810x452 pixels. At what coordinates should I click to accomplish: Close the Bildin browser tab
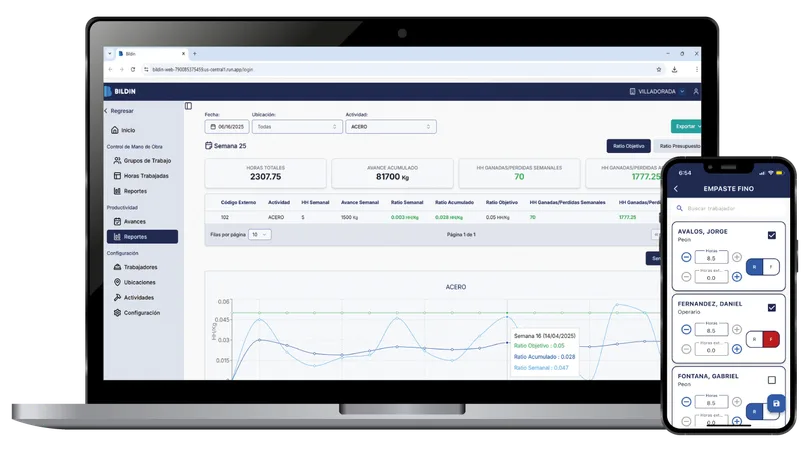click(183, 54)
